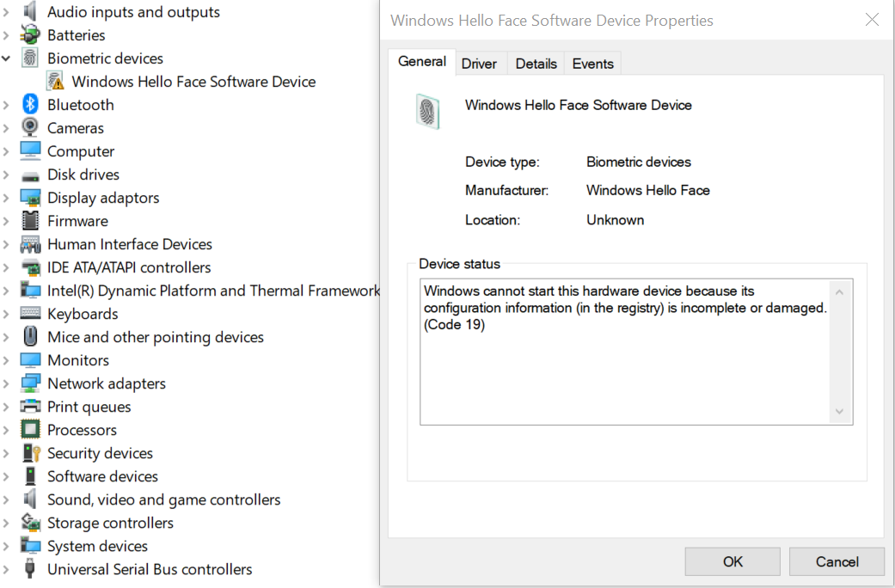Open the Driver tab
Image resolution: width=895 pixels, height=588 pixels.
479,64
